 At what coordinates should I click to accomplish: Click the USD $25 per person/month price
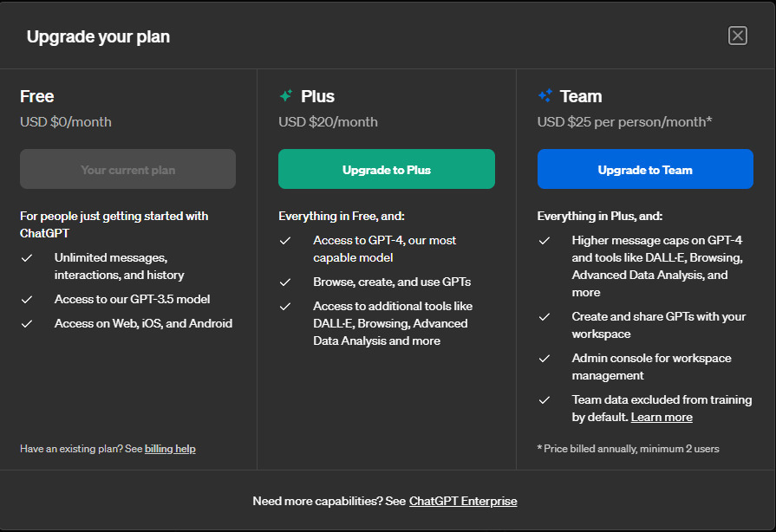[624, 122]
